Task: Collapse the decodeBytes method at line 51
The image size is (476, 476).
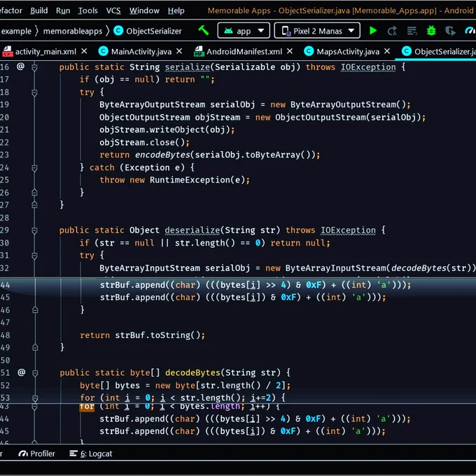Action: point(35,373)
